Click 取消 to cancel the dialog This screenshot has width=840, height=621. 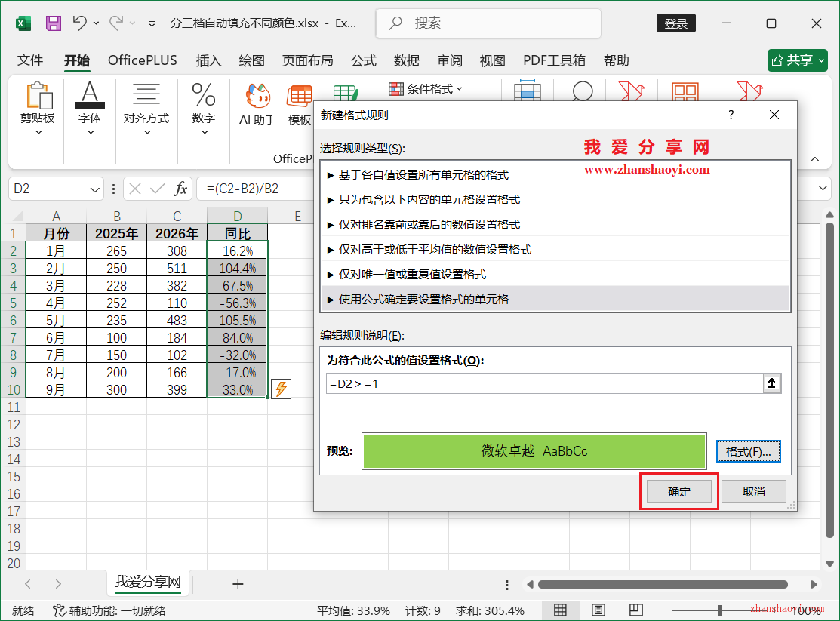click(x=754, y=491)
